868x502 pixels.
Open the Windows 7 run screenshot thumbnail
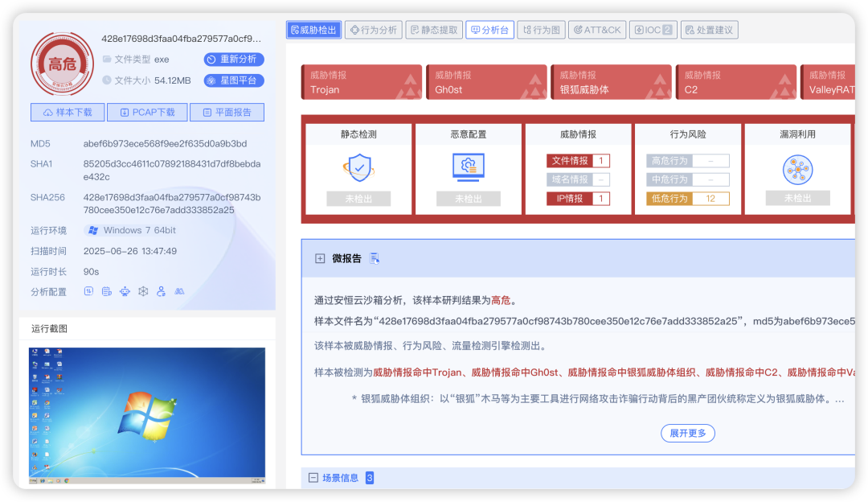[147, 415]
